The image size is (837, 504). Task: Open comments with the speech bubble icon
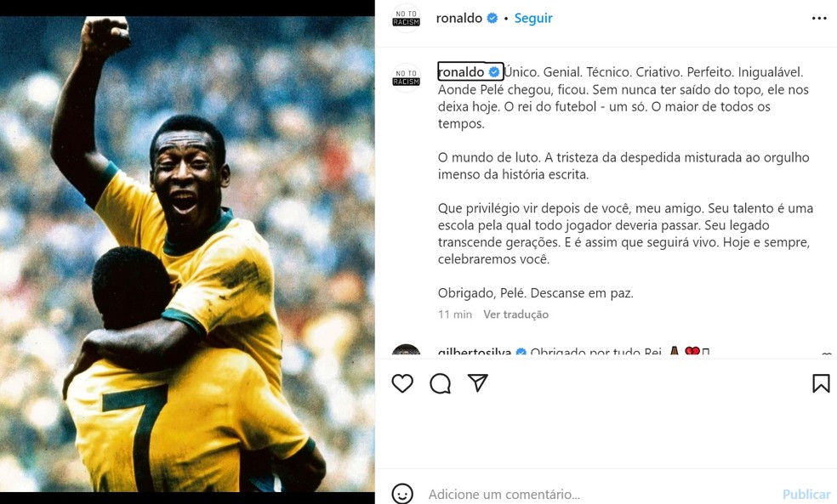pos(440,383)
